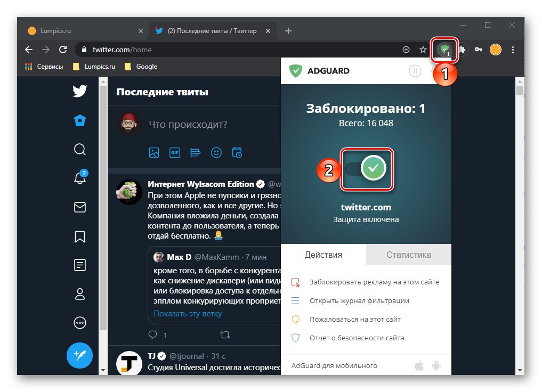Image resolution: width=542 pixels, height=392 pixels.
Task: Open a new browser tab
Action: point(288,31)
